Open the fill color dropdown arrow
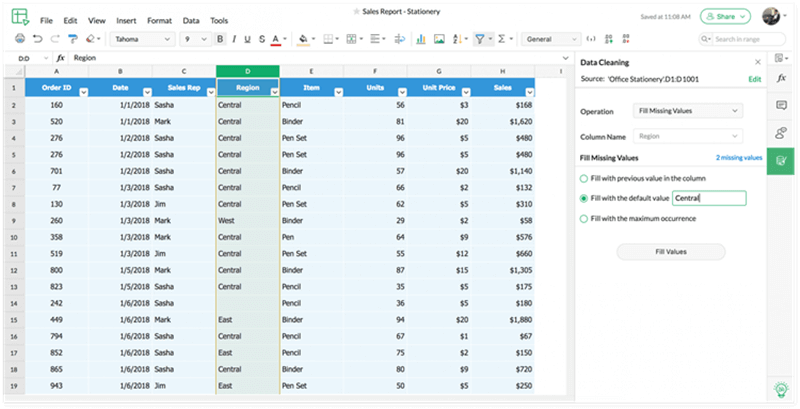Viewport: 800px width, 409px height. tap(313, 39)
